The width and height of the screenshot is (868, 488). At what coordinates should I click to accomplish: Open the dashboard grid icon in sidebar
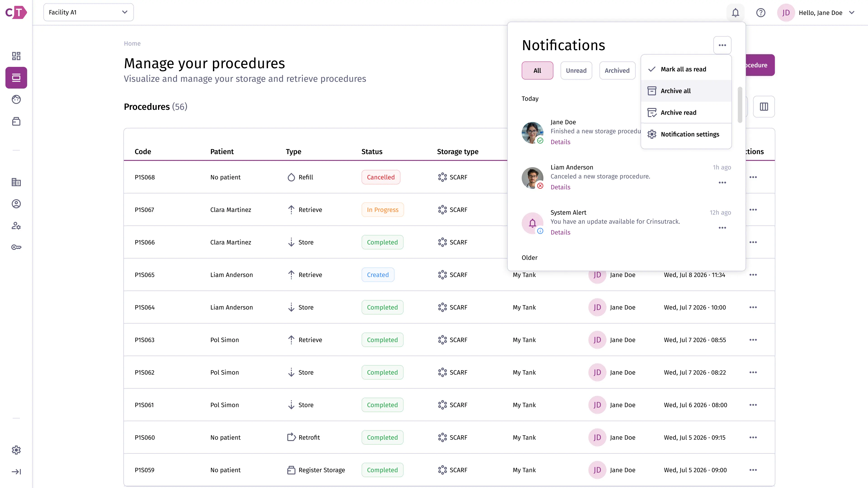point(16,56)
